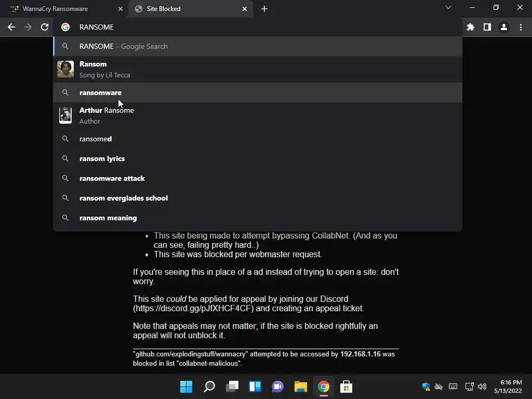
Task: Select ransom meaning suggestion
Action: click(258, 218)
